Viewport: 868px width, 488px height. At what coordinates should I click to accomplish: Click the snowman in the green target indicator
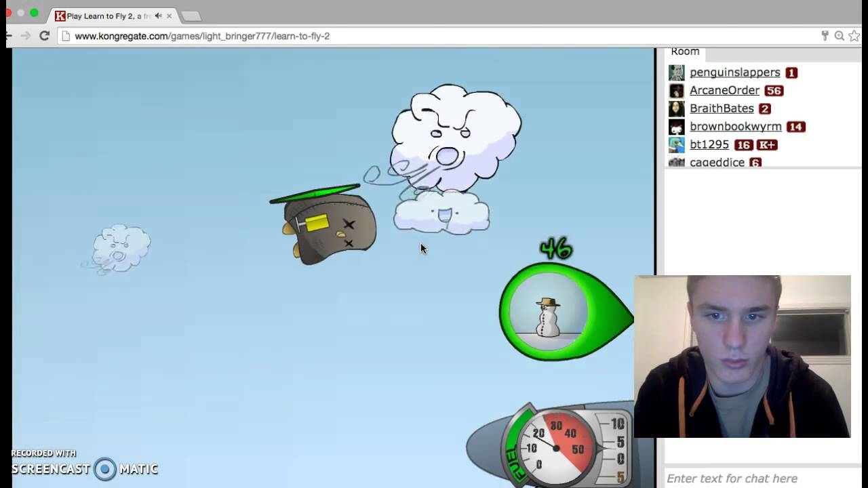coord(548,317)
